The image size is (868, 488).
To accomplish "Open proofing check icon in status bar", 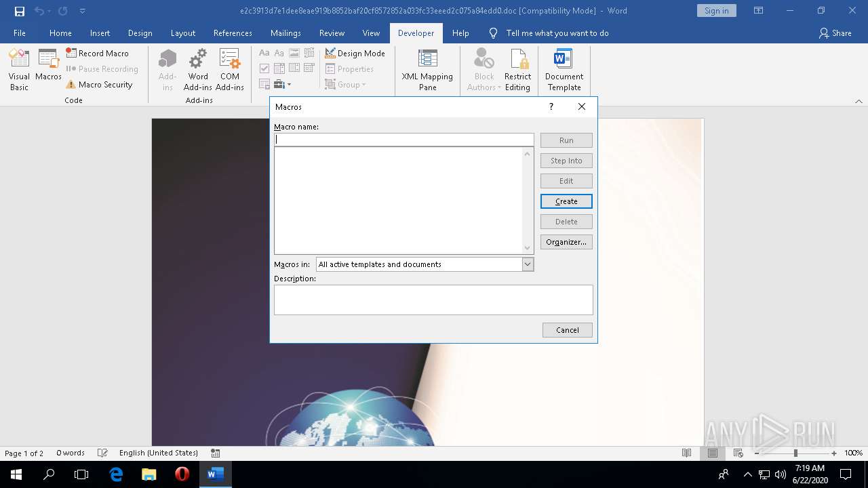I will coord(102,453).
